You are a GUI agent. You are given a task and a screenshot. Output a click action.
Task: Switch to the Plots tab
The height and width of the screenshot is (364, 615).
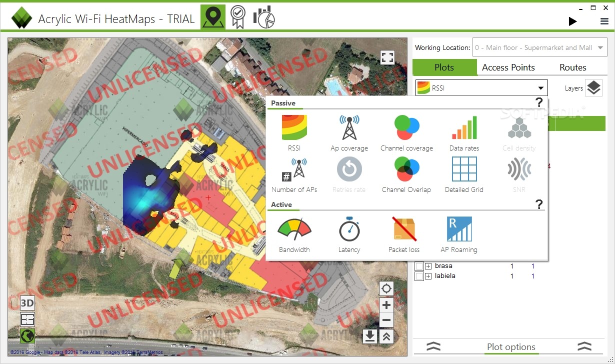pos(444,67)
